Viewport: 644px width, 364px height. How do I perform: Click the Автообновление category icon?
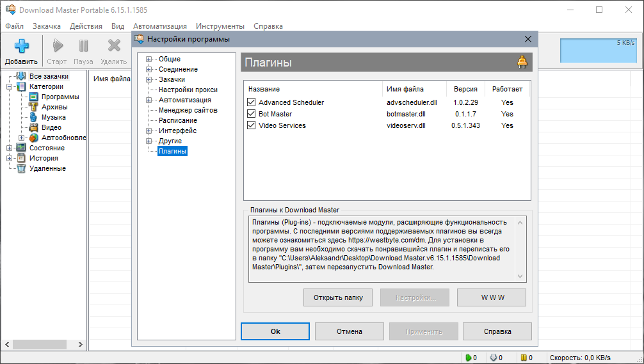tap(34, 138)
